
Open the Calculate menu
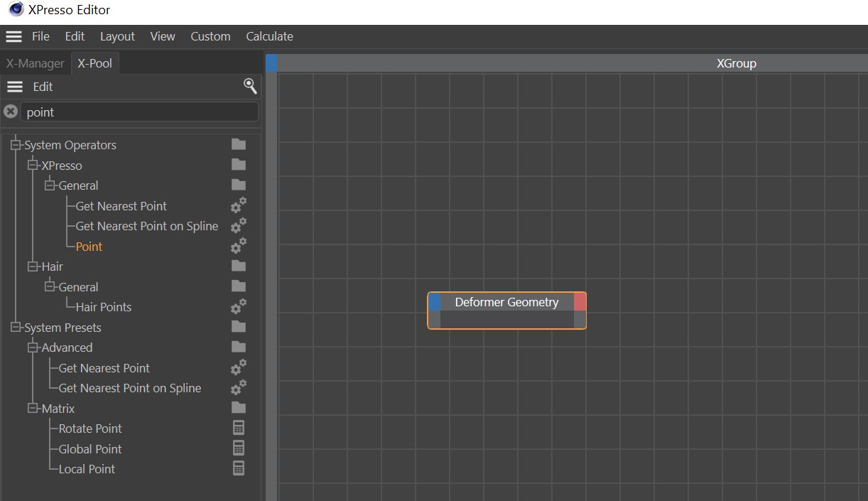(x=269, y=36)
